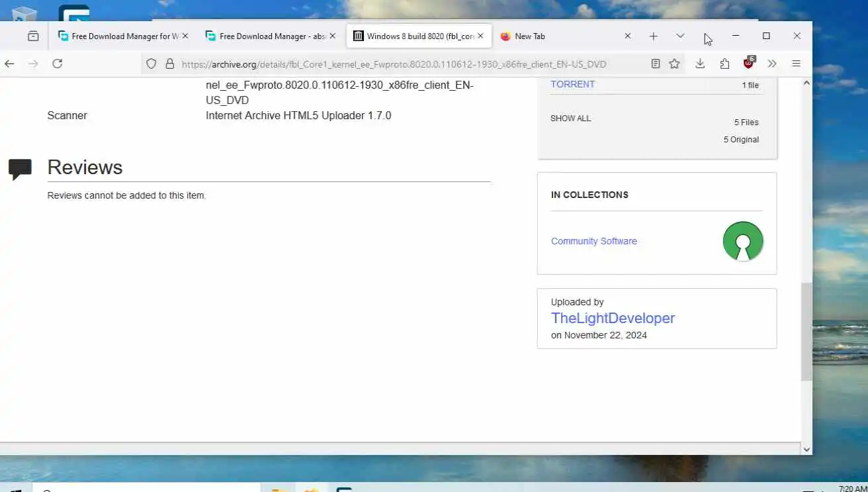Viewport: 868px width, 492px height.
Task: Click the scrollbar down arrow
Action: point(806,450)
